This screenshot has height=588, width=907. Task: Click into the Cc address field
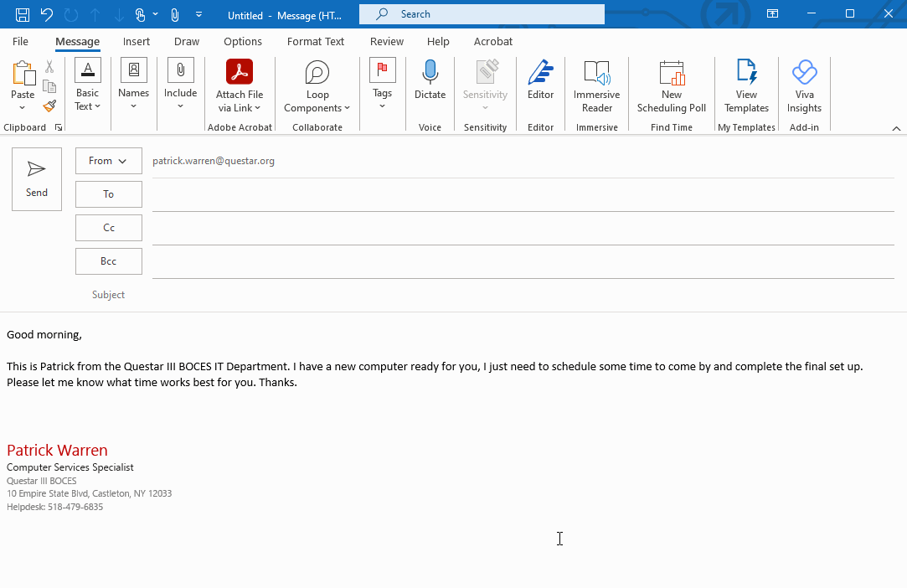pos(523,230)
